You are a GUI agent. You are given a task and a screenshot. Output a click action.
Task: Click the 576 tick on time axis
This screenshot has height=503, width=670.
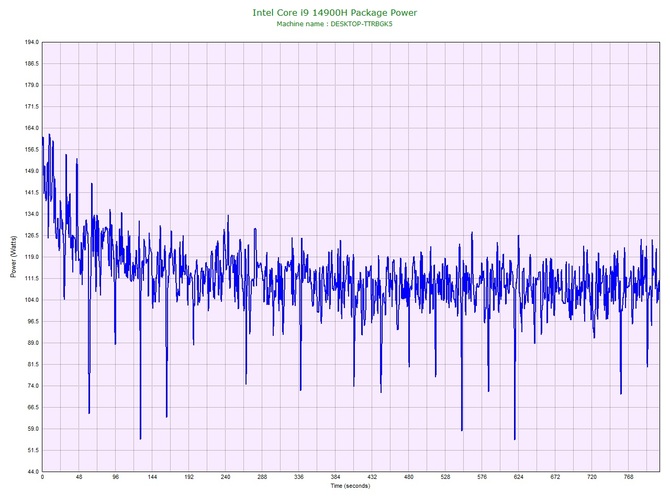point(482,477)
